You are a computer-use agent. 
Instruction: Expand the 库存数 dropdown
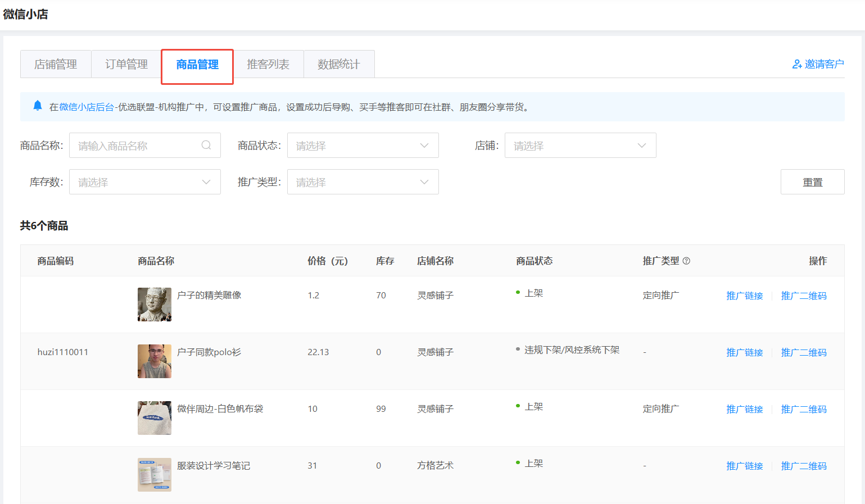[144, 182]
